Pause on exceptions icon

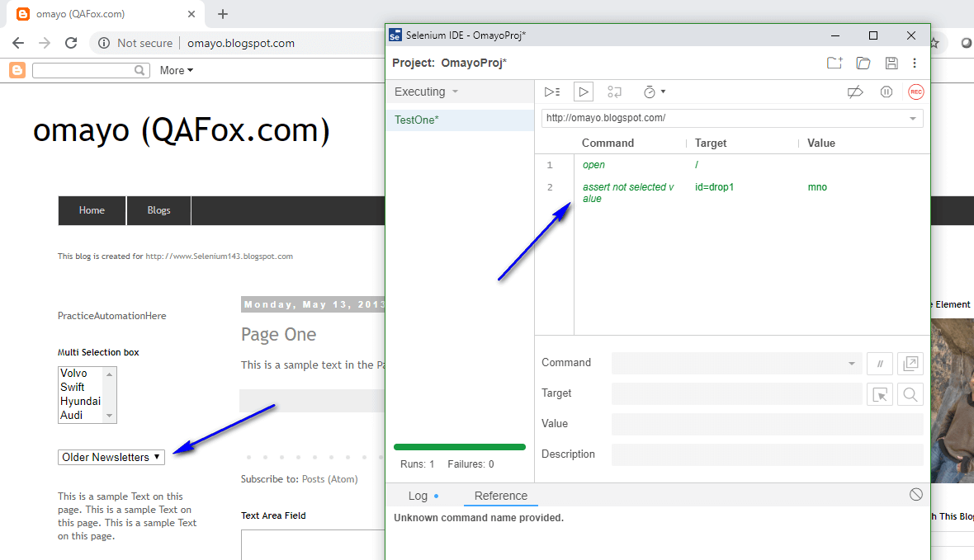coord(887,92)
